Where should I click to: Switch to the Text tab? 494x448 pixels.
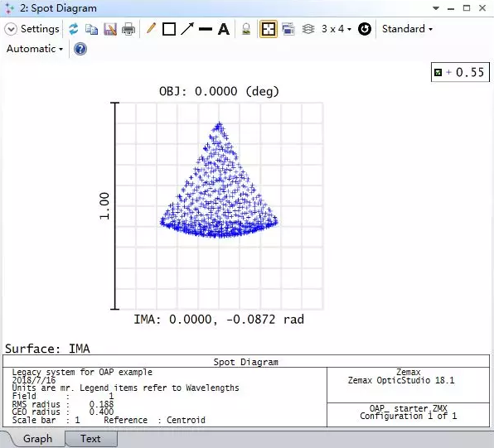pyautogui.click(x=90, y=439)
